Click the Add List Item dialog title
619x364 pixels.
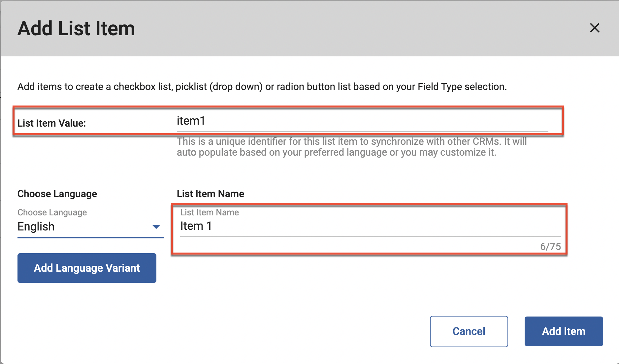(x=76, y=29)
